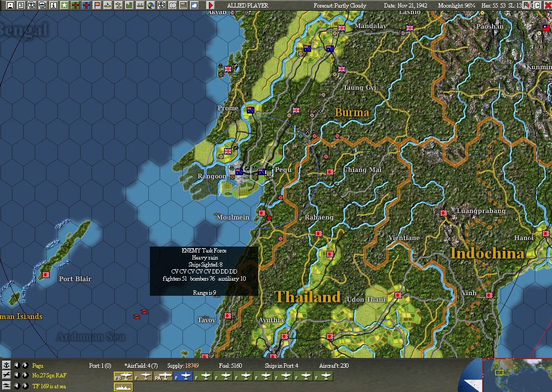Click the 'Aircraft: 230' text

point(334,366)
